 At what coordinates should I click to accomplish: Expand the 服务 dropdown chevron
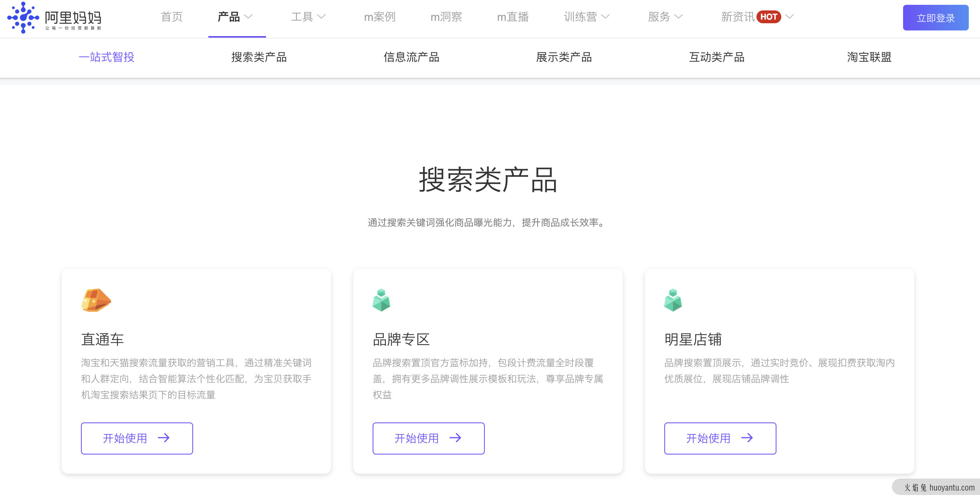[x=678, y=17]
